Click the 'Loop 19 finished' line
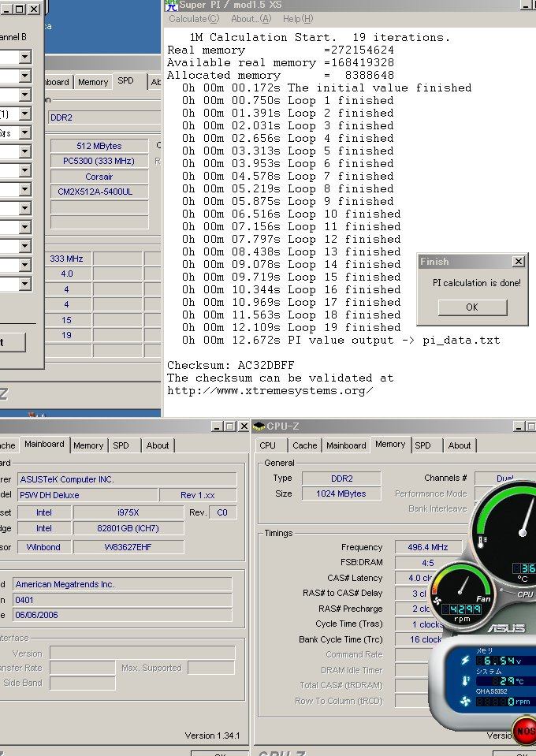Viewport: 536px width, 756px height. (x=292, y=327)
